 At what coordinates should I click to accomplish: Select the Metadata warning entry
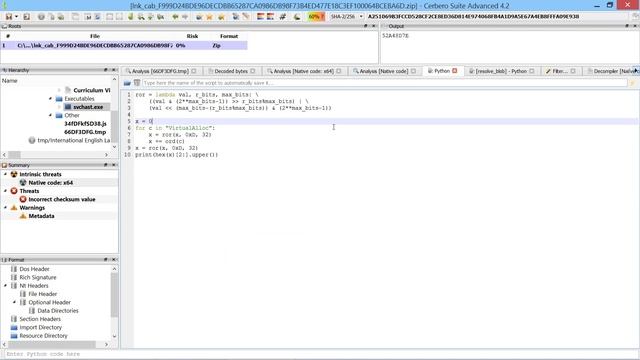[41, 216]
